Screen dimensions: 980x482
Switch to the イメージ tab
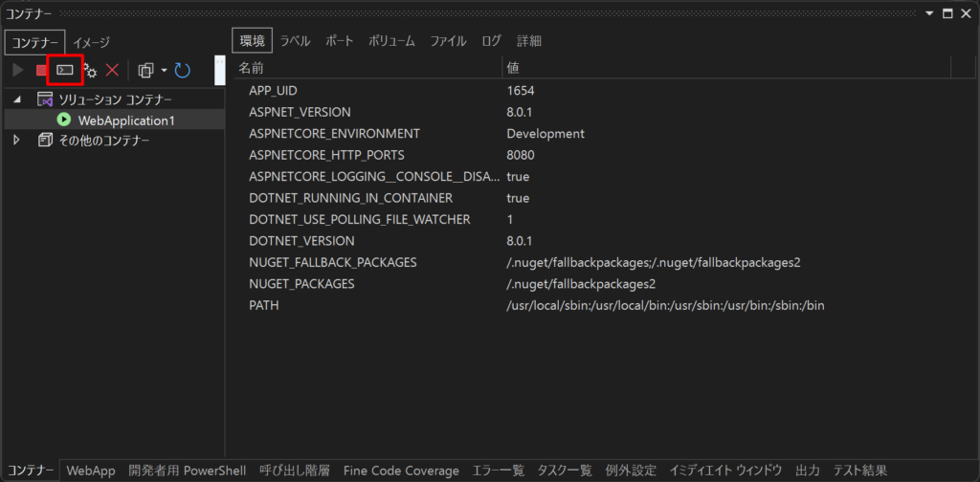tap(91, 42)
